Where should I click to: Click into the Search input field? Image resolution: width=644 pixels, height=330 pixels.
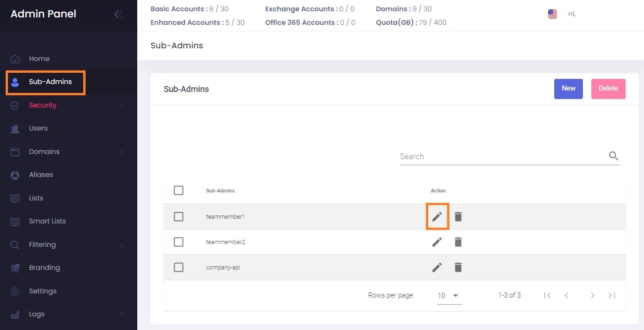coord(503,156)
